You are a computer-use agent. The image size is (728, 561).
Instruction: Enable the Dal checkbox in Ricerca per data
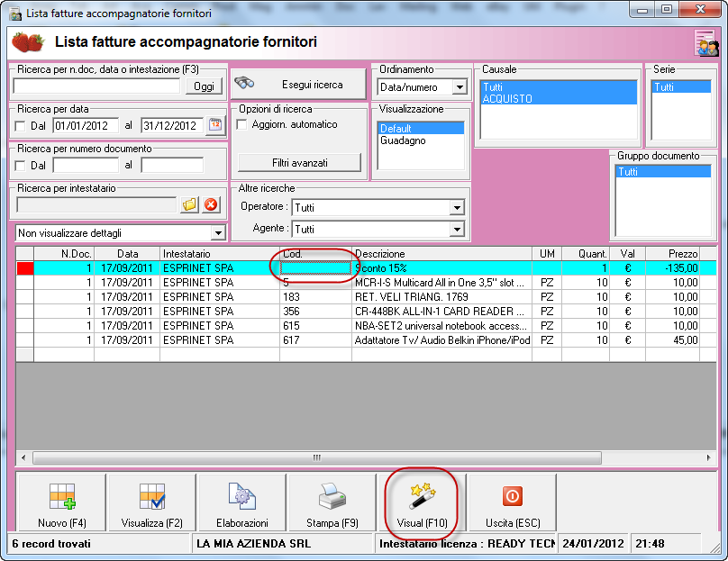tap(20, 126)
